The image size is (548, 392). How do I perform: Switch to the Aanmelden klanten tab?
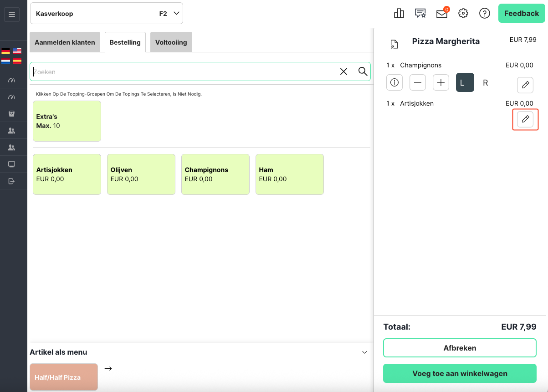(x=65, y=42)
